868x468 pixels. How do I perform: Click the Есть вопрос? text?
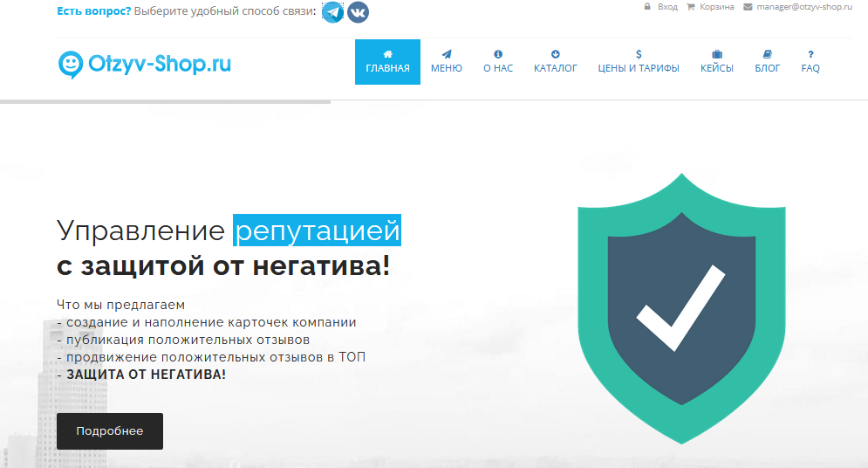(93, 11)
